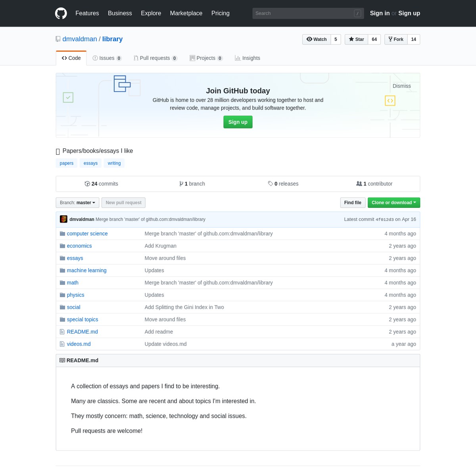This screenshot has height=476, width=476.
Task: View the 24 commits history
Action: [101, 184]
